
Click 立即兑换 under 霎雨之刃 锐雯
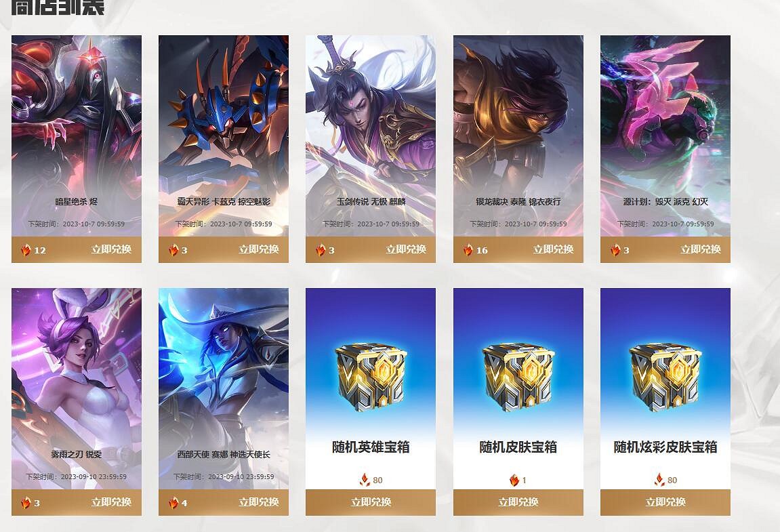(x=111, y=502)
